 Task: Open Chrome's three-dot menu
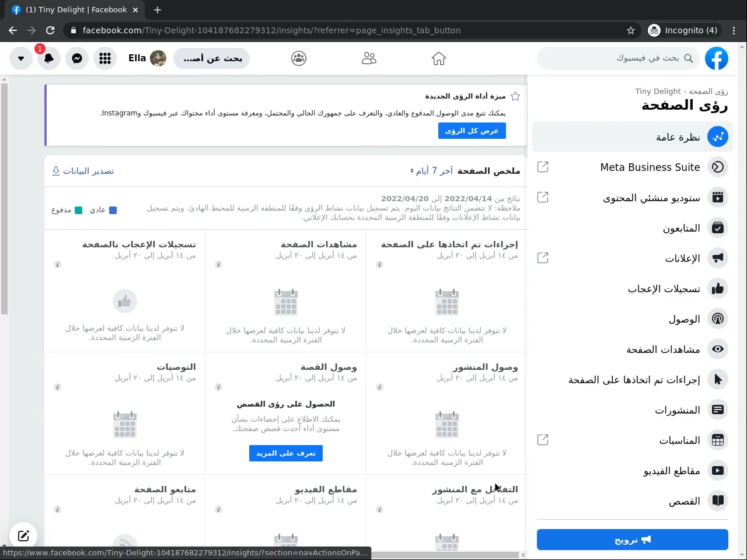pyautogui.click(x=734, y=30)
